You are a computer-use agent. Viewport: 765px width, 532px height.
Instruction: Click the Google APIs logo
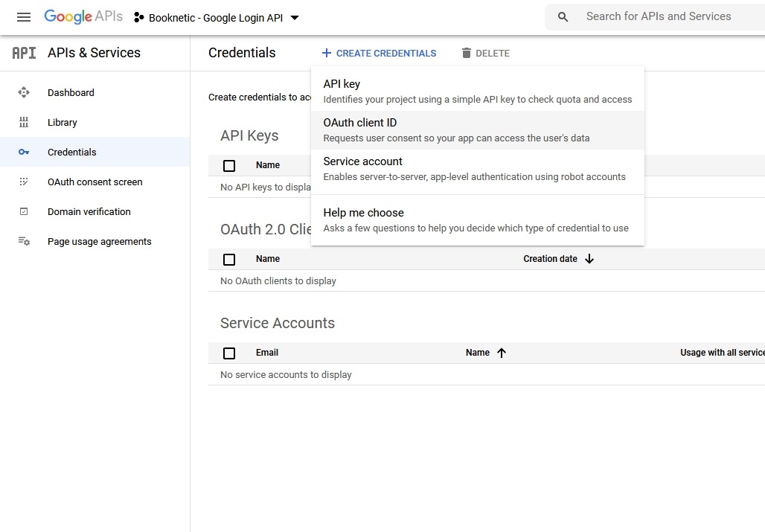(x=82, y=16)
